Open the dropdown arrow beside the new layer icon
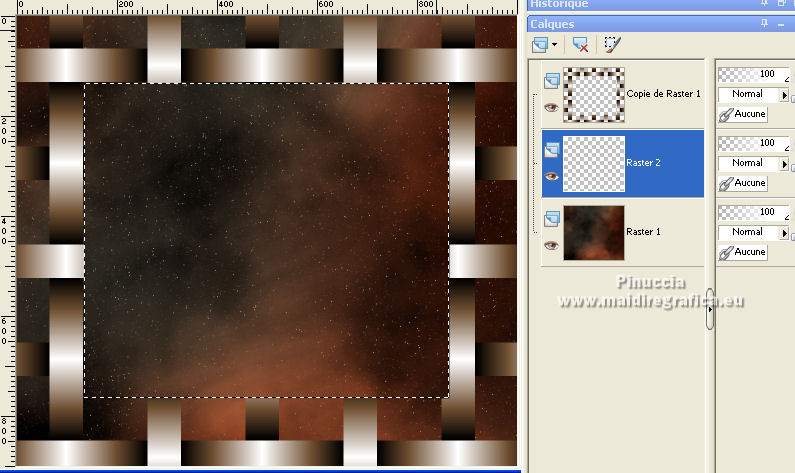Viewport: 795px width, 473px height. tap(554, 45)
